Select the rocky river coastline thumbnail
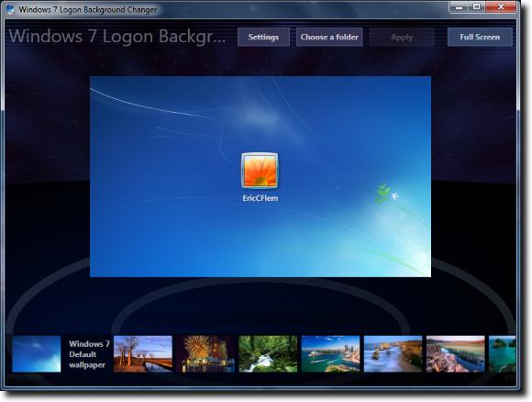Viewport: 532px width, 402px height. click(456, 353)
